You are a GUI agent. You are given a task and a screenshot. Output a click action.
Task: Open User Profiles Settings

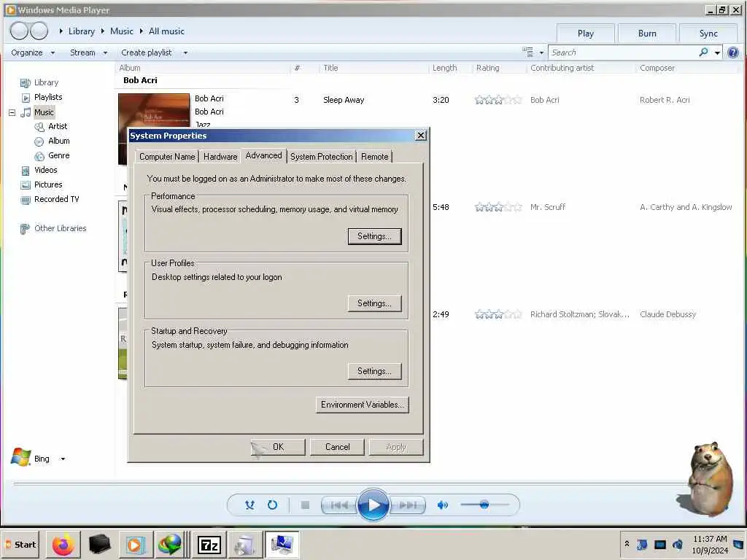[x=374, y=303]
